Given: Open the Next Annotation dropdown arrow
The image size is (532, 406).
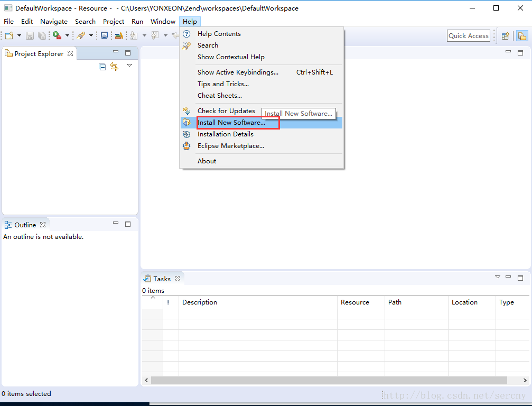Looking at the screenshot, I should (x=144, y=35).
